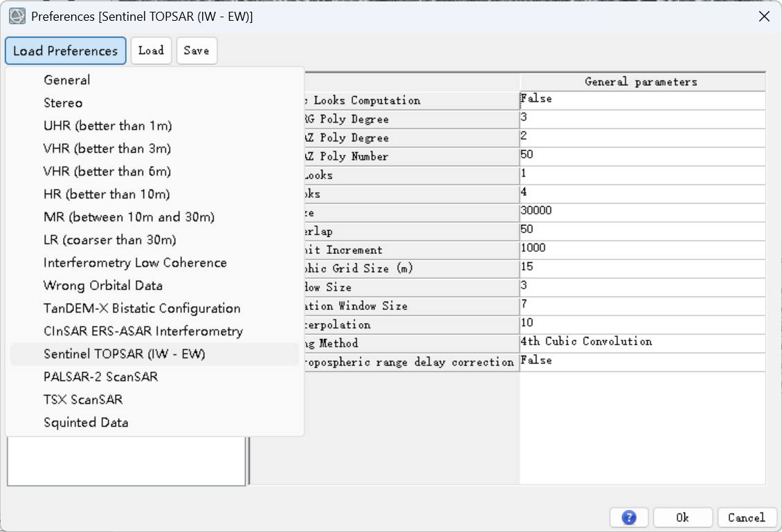Click the Looks Computation row label
Viewport: 782px width, 532px height.
coord(412,100)
